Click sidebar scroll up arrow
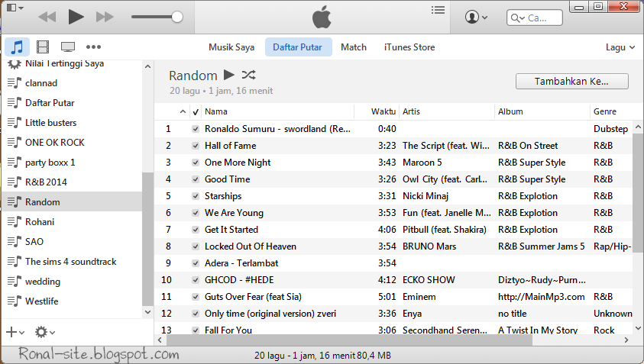Viewport: 644px width, 364px height. 148,66
